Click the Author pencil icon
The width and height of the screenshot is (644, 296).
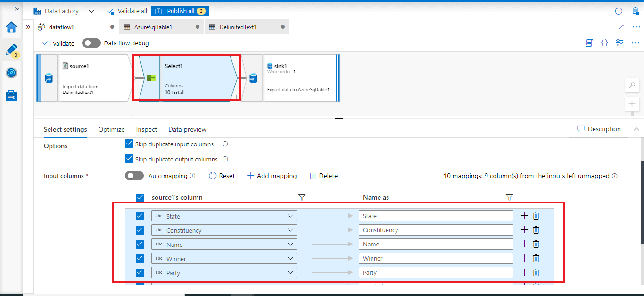tap(11, 50)
